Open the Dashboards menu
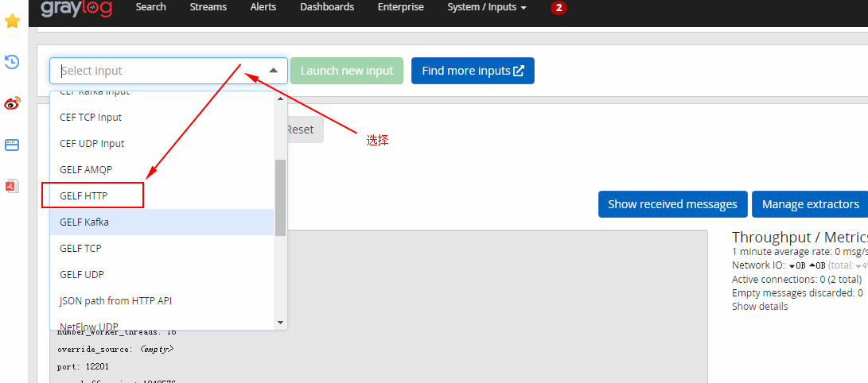The width and height of the screenshot is (868, 383). point(327,7)
